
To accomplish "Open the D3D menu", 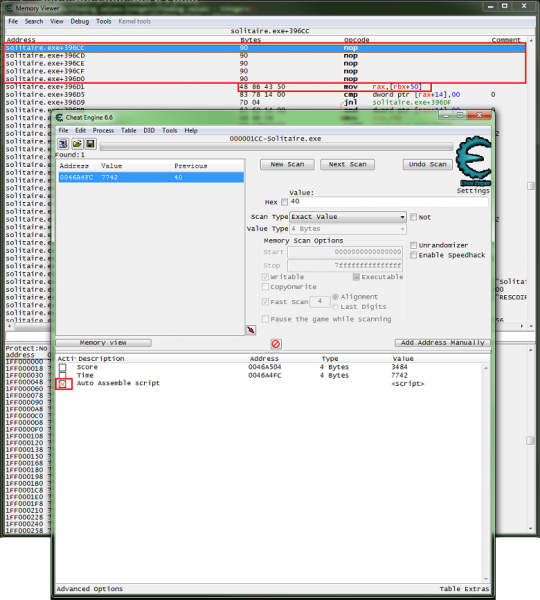I will (x=149, y=130).
